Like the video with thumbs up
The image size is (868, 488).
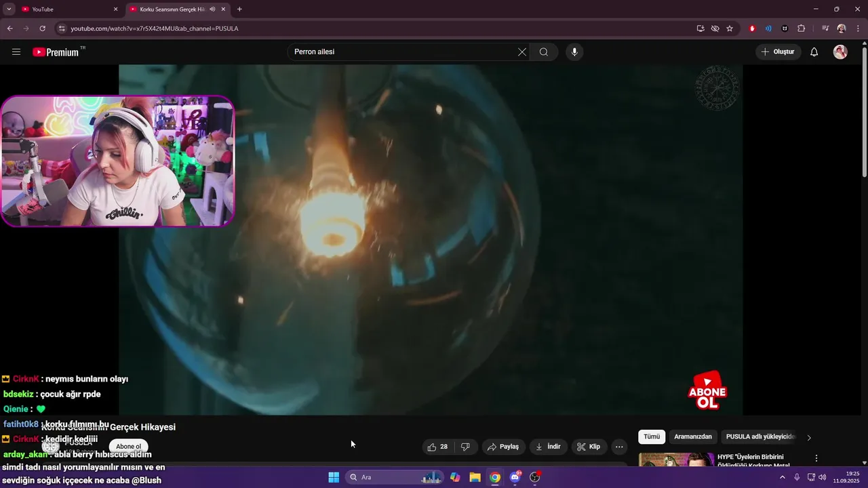(x=437, y=447)
